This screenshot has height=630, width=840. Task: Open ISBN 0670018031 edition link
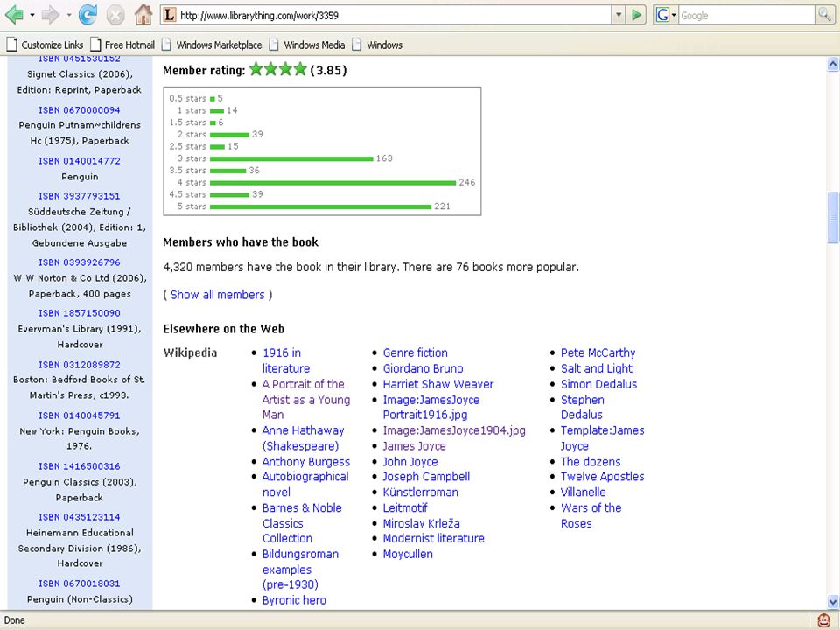(80, 584)
